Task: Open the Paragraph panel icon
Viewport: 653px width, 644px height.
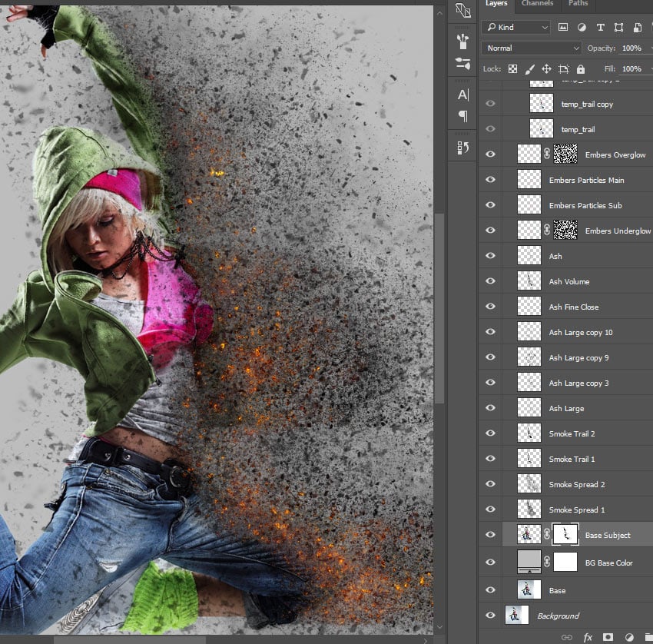Action: pos(462,116)
